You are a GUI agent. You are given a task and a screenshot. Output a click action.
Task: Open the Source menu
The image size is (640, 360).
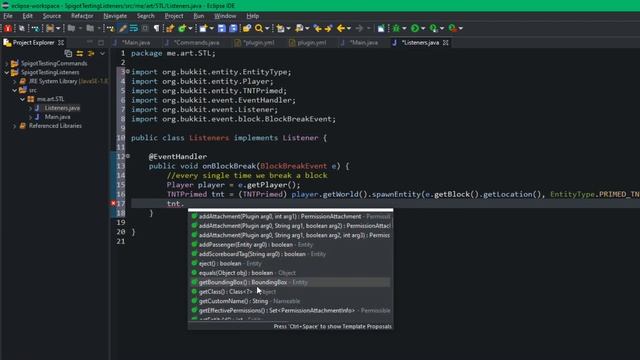[52, 16]
